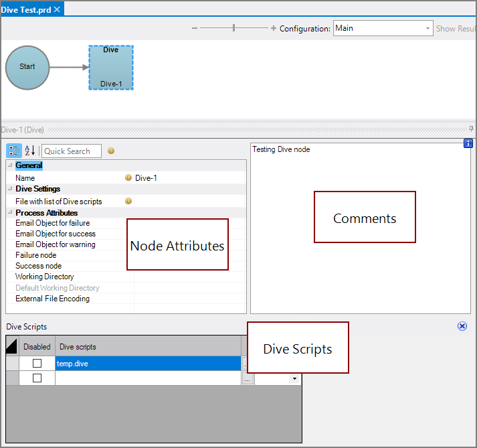The image size is (477, 448).
Task: Select the Start node in the workflow
Action: tap(27, 68)
